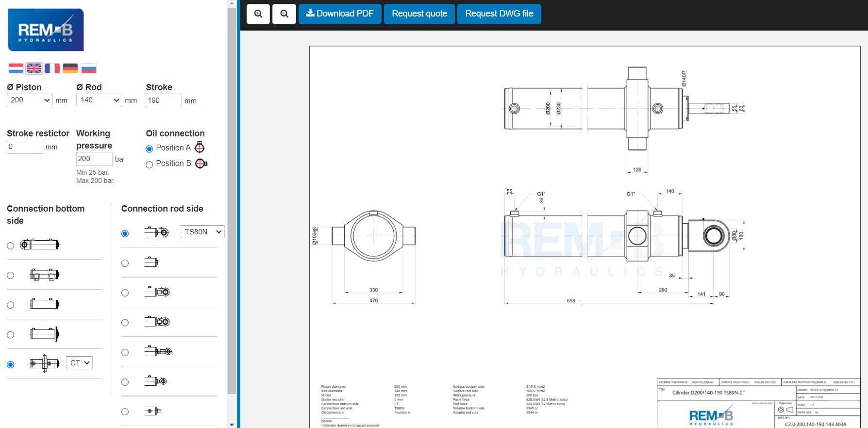Click the Position B label text
Screen dimensions: 868x428
tap(173, 164)
